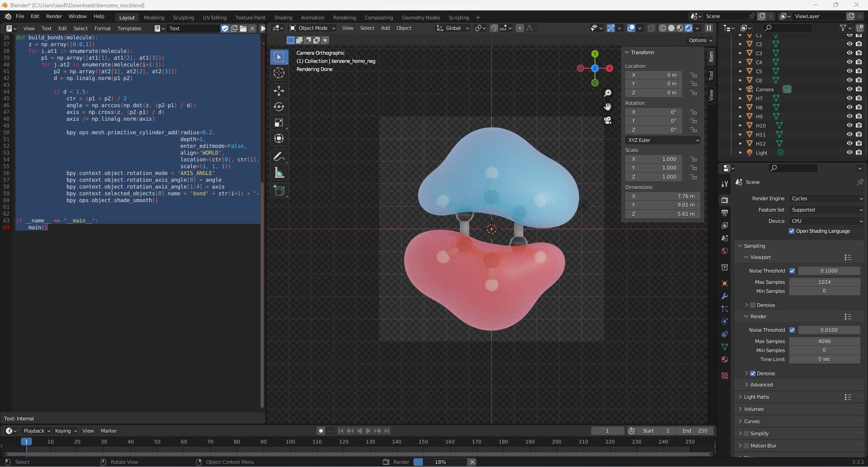868x467 pixels.
Task: Switch to the Shading workspace tab
Action: click(283, 18)
